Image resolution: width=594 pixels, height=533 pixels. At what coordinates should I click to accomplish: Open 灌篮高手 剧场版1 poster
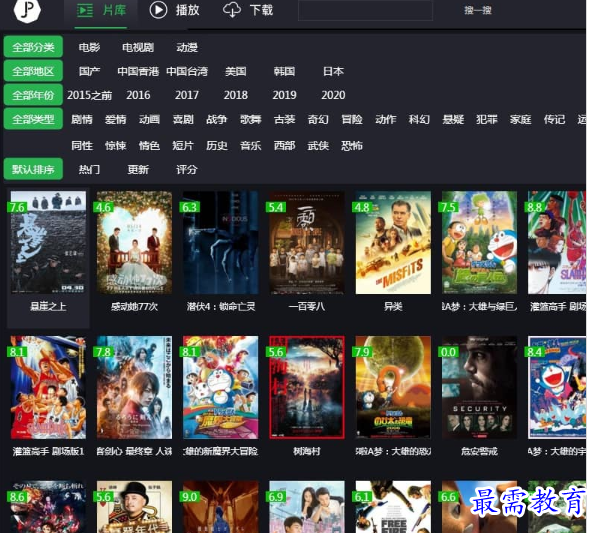coord(48,388)
